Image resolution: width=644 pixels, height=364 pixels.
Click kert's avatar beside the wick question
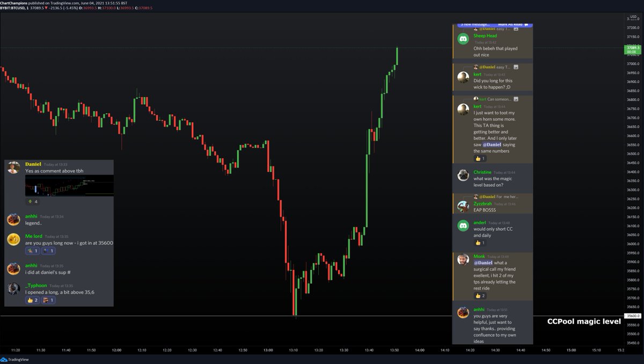click(463, 77)
